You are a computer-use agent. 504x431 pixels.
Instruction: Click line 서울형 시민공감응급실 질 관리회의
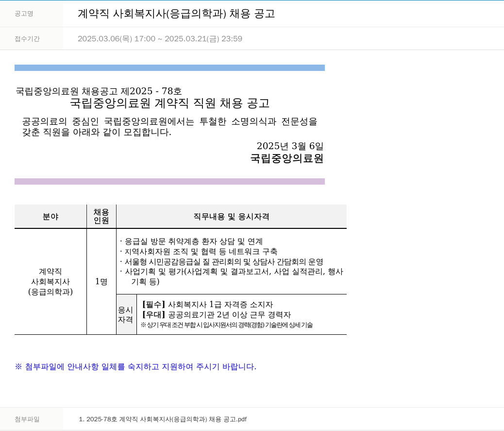point(221,261)
